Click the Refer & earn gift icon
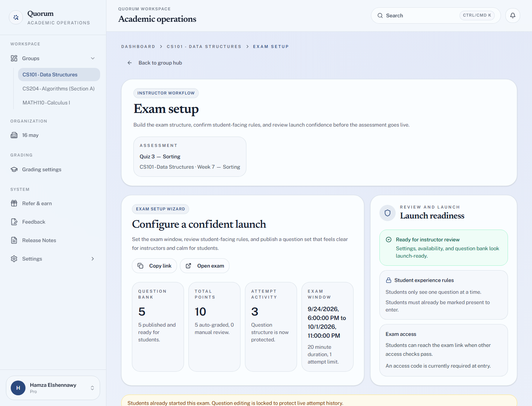The image size is (532, 406). 14,203
